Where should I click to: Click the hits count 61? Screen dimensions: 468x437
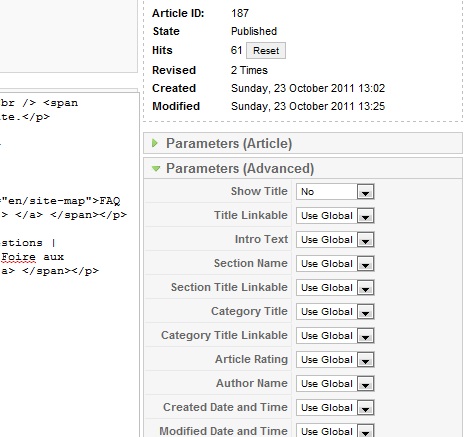(x=236, y=50)
